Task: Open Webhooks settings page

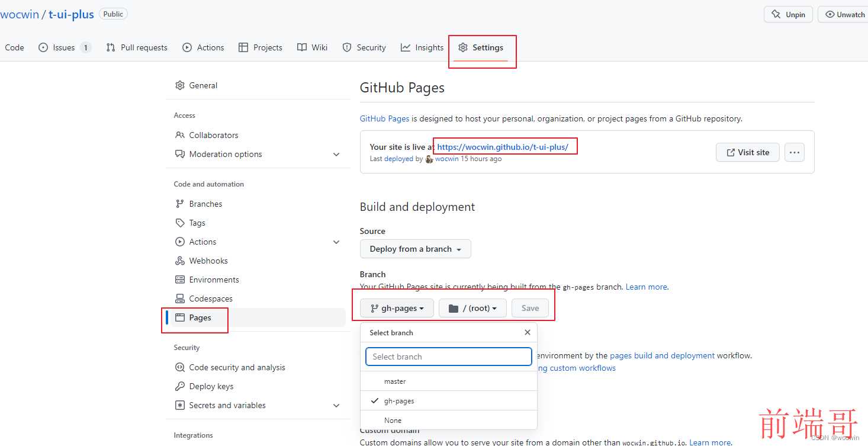Action: point(208,261)
